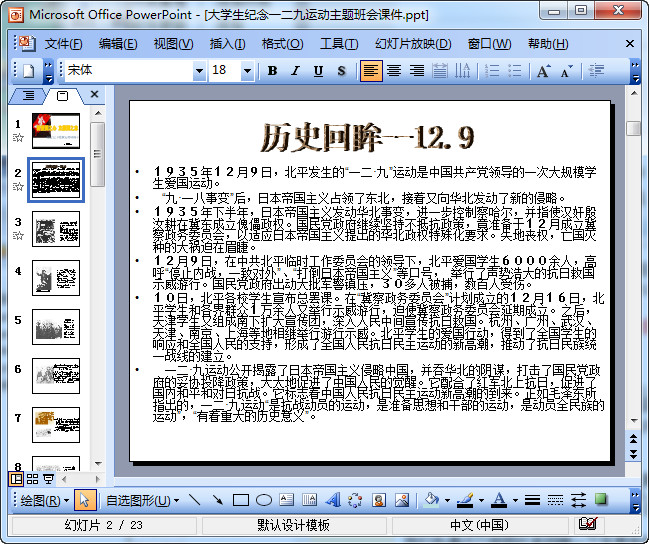Close the slide thumbnail pane
The width and height of the screenshot is (649, 544).
(95, 95)
